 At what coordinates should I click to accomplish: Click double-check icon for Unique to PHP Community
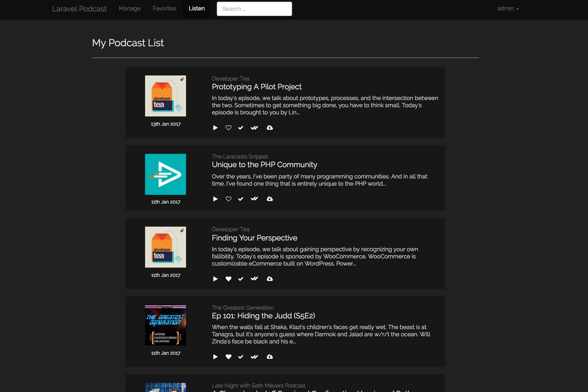pyautogui.click(x=254, y=199)
